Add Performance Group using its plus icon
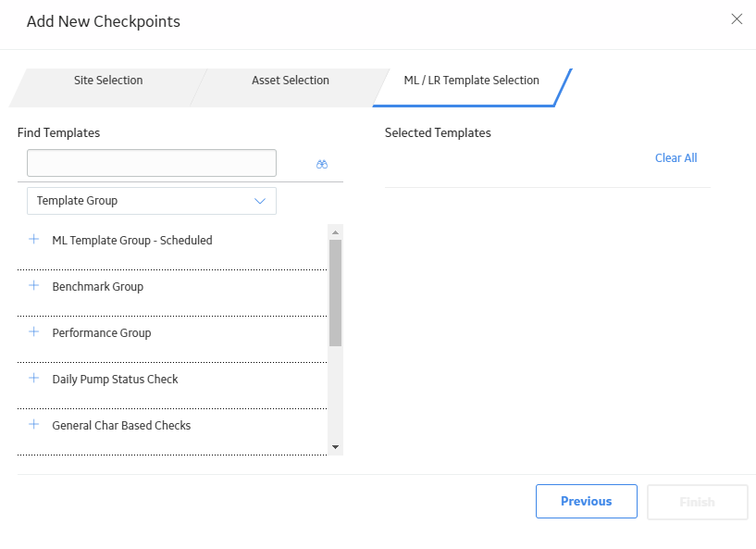Viewport: 756px width, 549px height. point(33,332)
